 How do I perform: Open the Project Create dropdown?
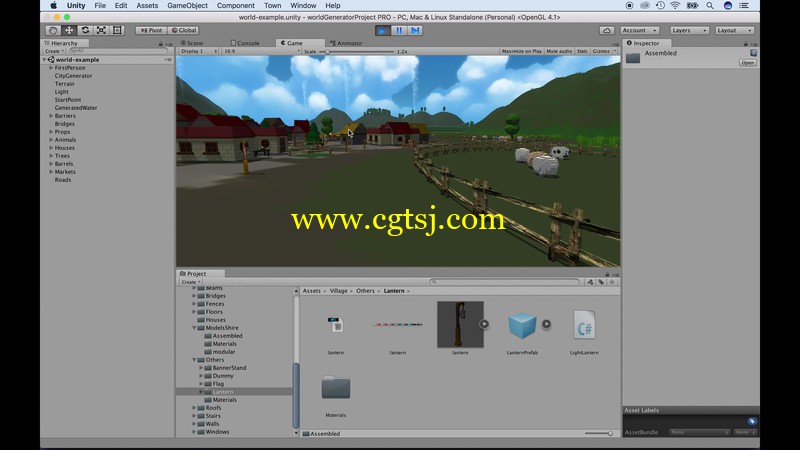click(x=191, y=282)
